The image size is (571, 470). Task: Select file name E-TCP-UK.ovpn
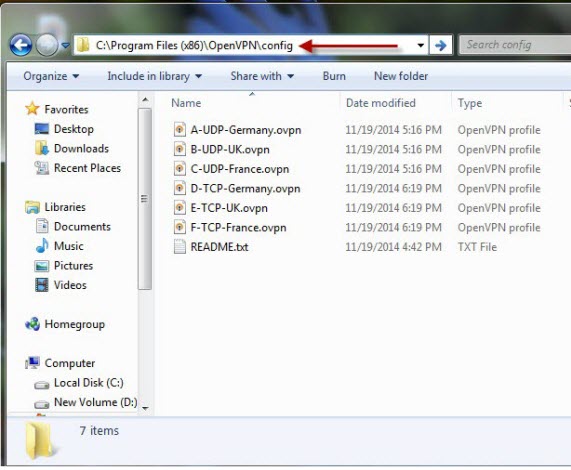[229, 208]
